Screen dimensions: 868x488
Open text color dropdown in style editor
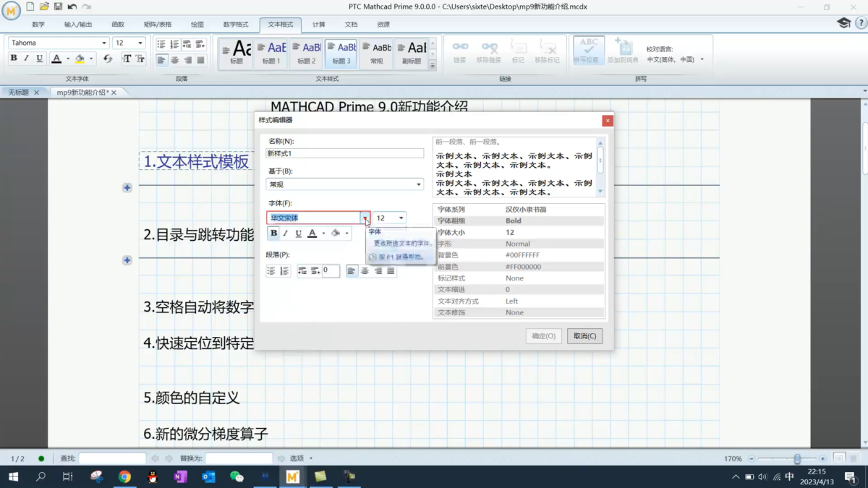323,234
